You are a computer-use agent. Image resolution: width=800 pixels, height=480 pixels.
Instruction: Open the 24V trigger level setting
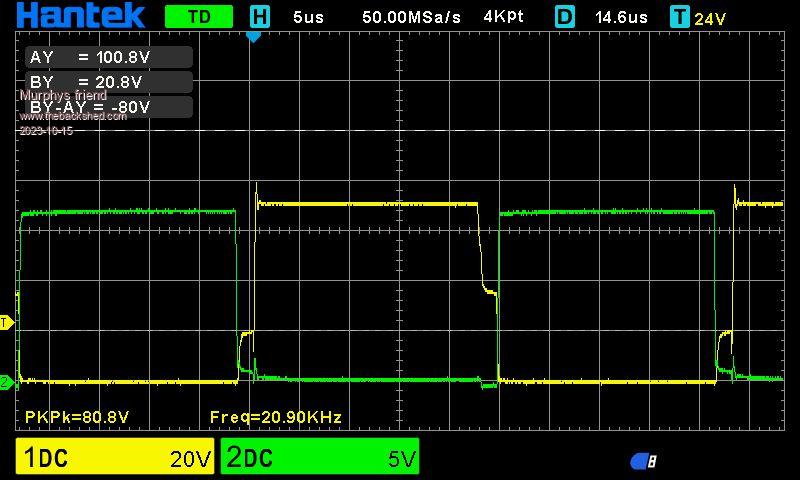710,18
